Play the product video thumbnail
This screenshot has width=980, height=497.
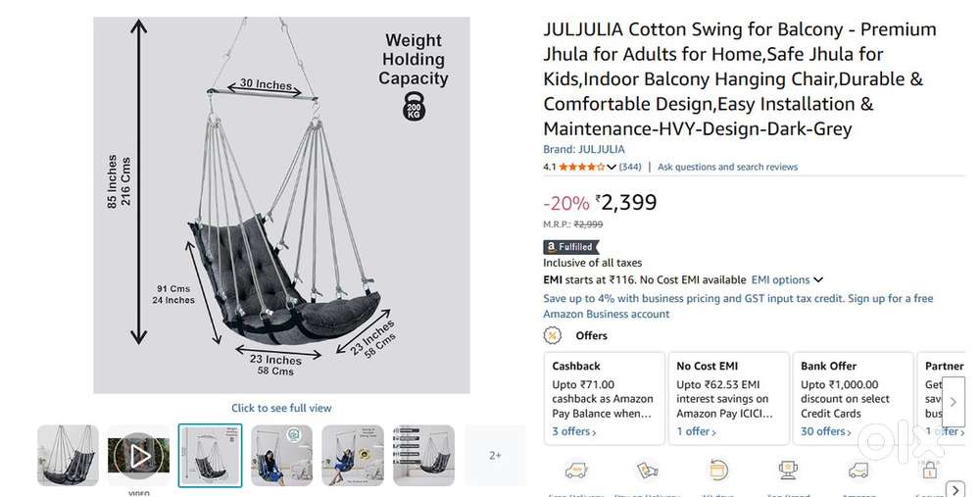pyautogui.click(x=139, y=456)
